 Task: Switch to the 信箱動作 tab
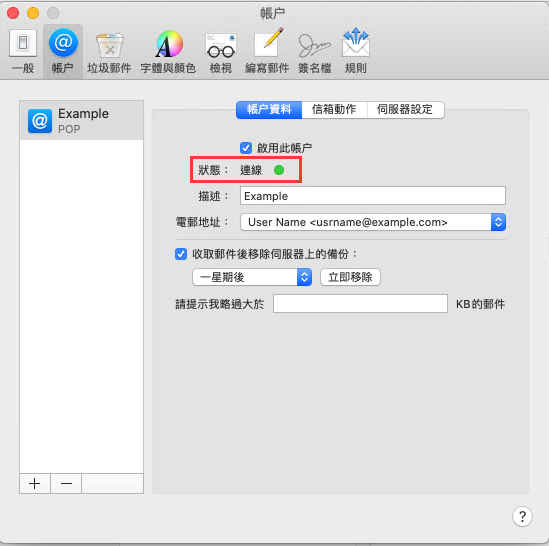click(x=334, y=110)
